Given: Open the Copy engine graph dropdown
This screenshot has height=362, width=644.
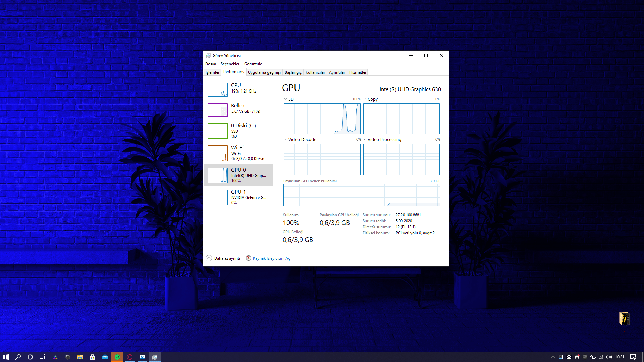Looking at the screenshot, I should (x=365, y=99).
